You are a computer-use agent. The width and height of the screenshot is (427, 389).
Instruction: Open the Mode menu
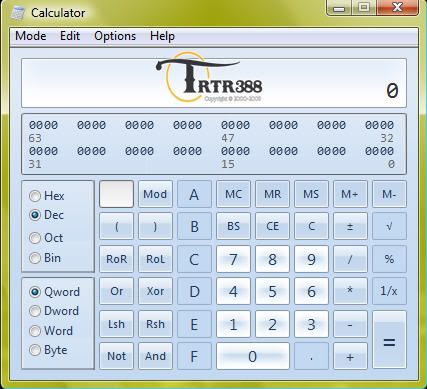[x=31, y=36]
